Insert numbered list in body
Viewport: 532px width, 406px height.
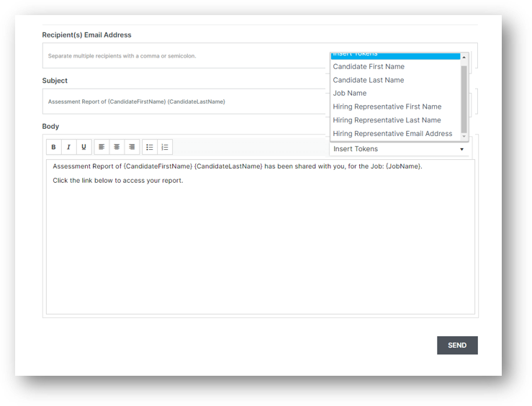[x=165, y=147]
